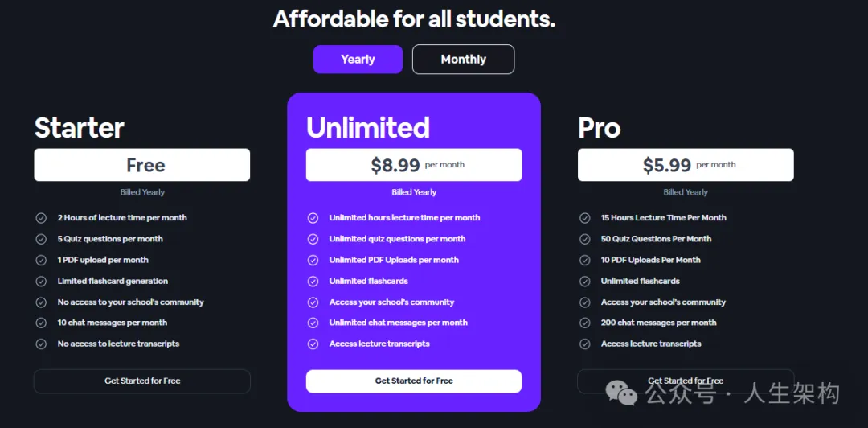Screen dimensions: 868x428
Task: Click check icon beside Unlimited plan's Access your school's community
Action: pos(313,302)
